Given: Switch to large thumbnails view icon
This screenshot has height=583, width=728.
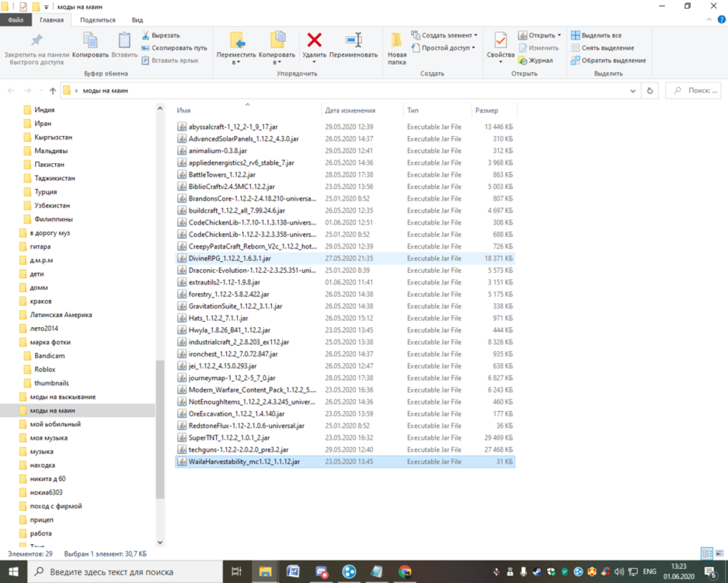Looking at the screenshot, I should [x=719, y=553].
